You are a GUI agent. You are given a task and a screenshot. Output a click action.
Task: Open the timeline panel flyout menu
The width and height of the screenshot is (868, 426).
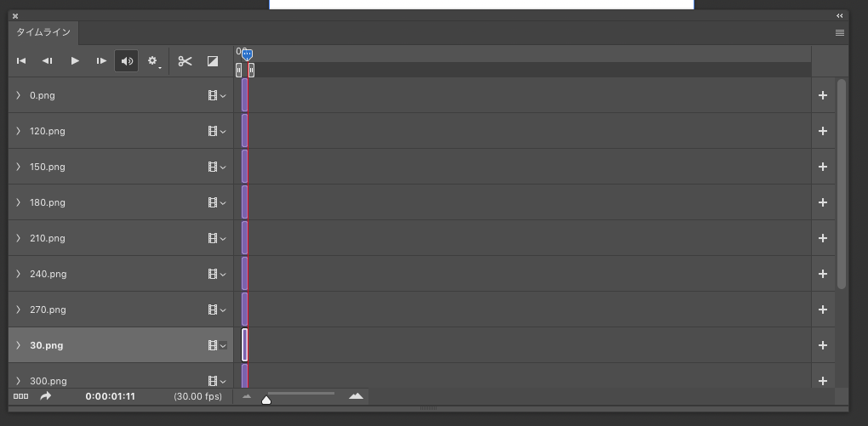click(840, 32)
